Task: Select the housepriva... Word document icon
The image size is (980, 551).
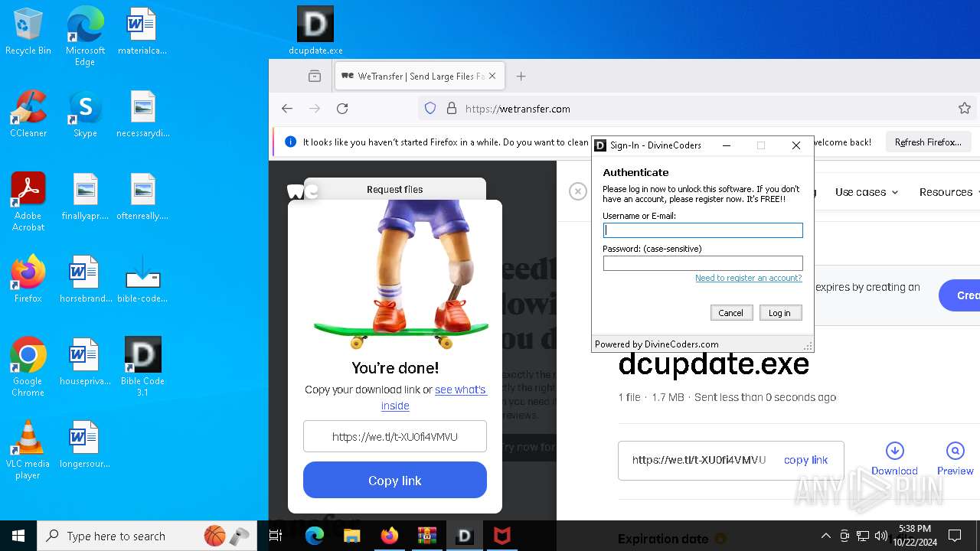Action: coord(85,362)
